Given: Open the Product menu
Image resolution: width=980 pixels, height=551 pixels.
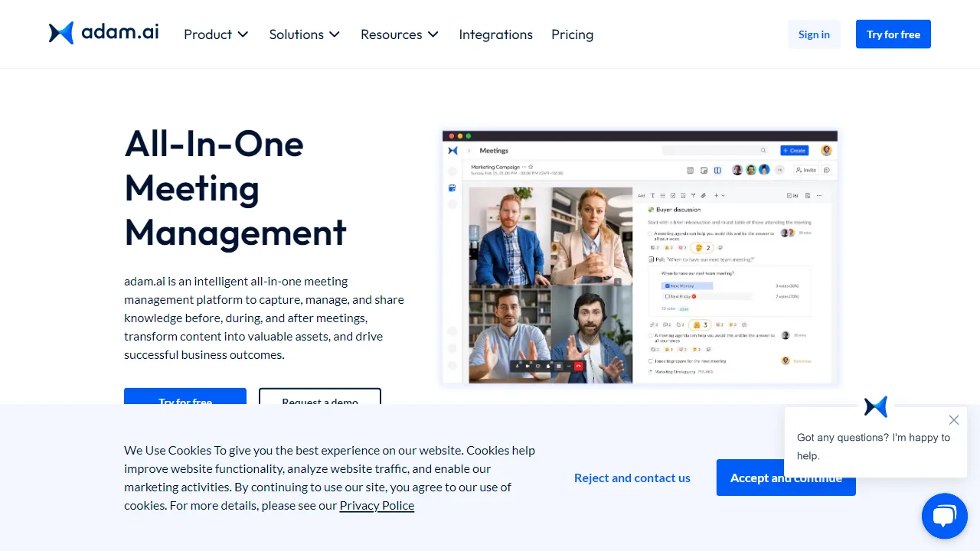Looking at the screenshot, I should (x=216, y=34).
